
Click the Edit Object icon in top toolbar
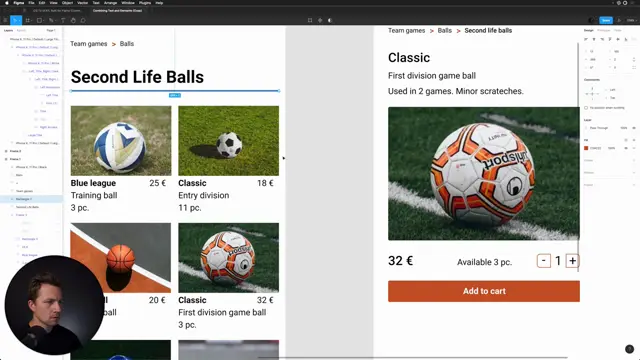(x=310, y=20)
